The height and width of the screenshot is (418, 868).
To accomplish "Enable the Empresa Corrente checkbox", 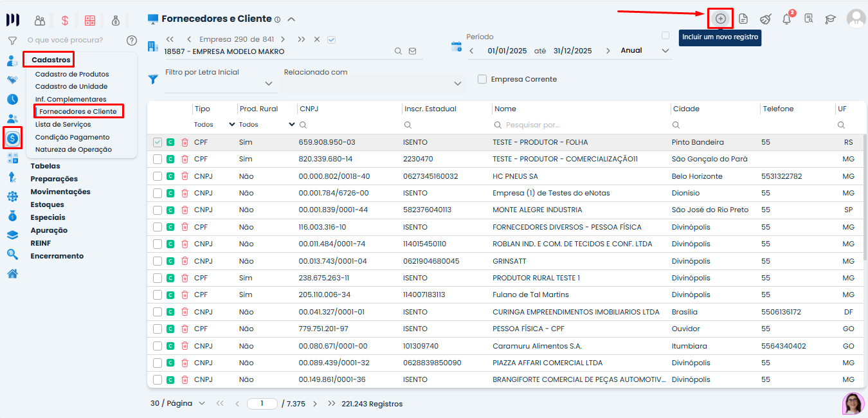I will 482,79.
